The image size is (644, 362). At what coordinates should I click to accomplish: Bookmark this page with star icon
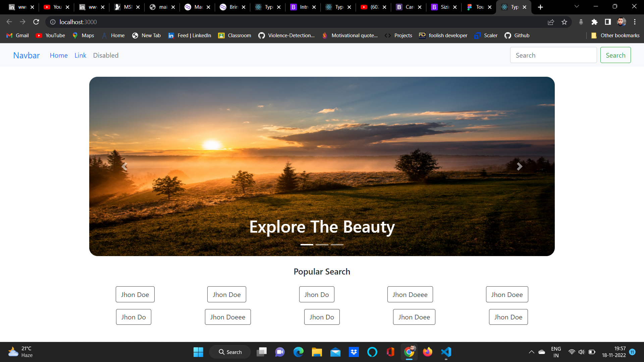pos(564,22)
